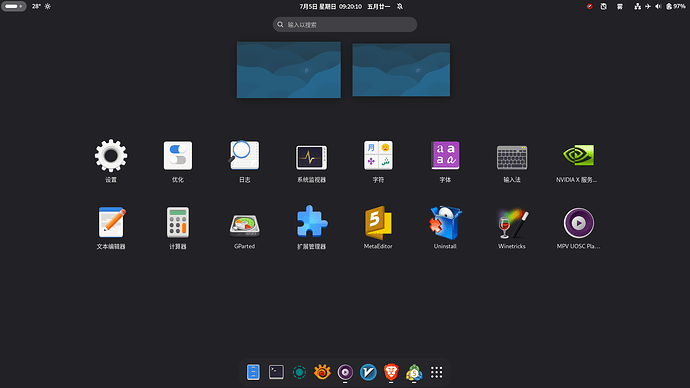Image resolution: width=690 pixels, height=388 pixels.
Task: Launch the 输入法 keyboard app
Action: point(512,157)
